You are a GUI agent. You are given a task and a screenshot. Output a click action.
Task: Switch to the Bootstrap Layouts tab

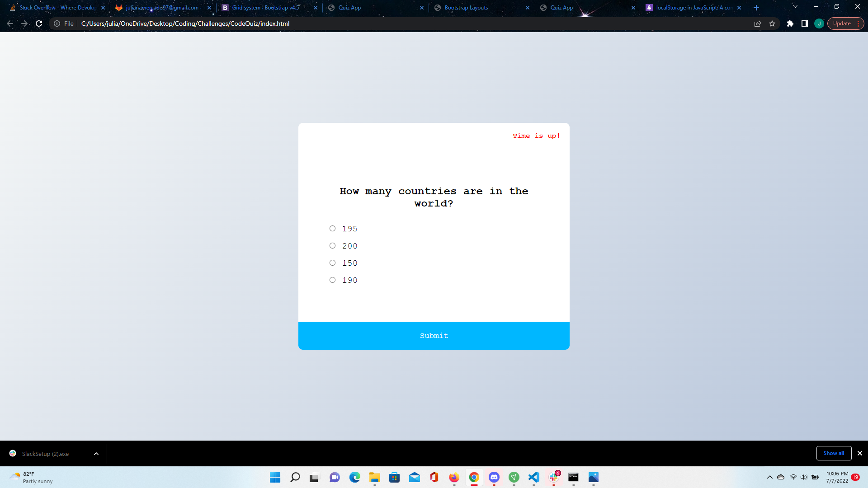pyautogui.click(x=465, y=8)
